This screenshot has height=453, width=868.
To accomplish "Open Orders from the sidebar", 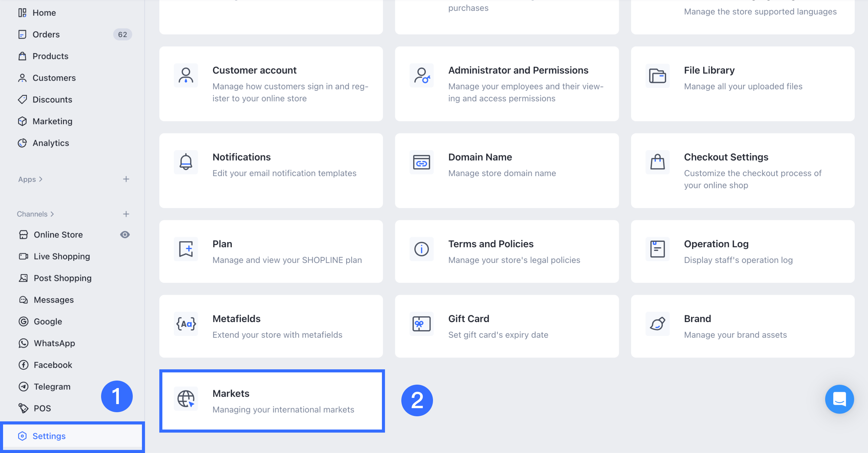I will (46, 34).
